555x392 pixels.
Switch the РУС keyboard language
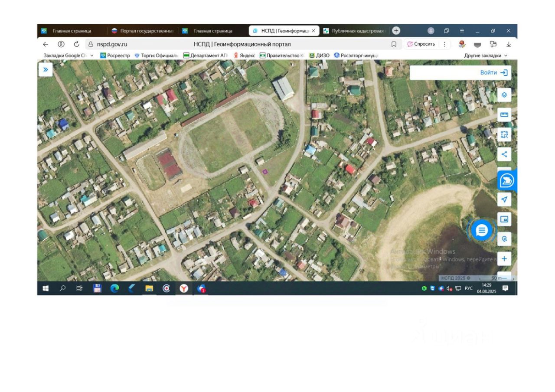469,288
